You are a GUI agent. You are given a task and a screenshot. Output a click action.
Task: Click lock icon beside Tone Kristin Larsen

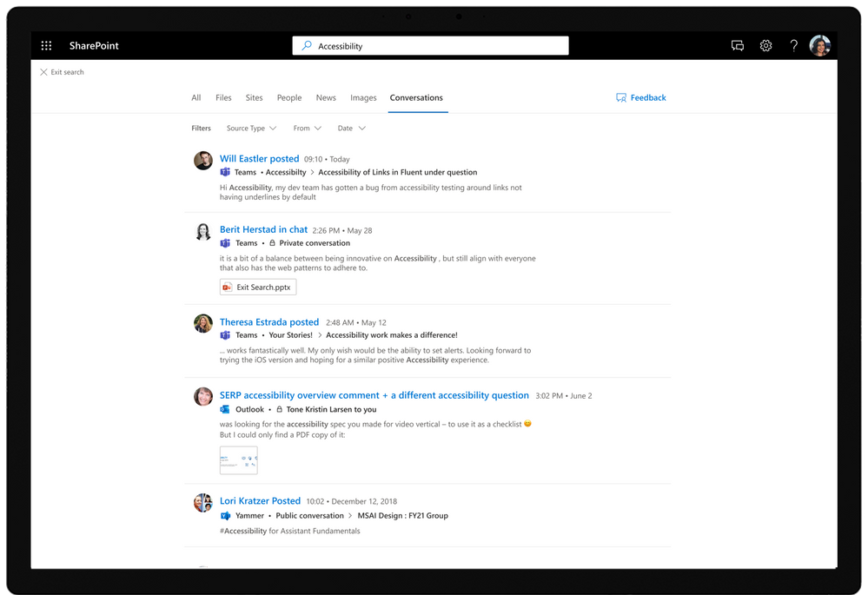(280, 410)
